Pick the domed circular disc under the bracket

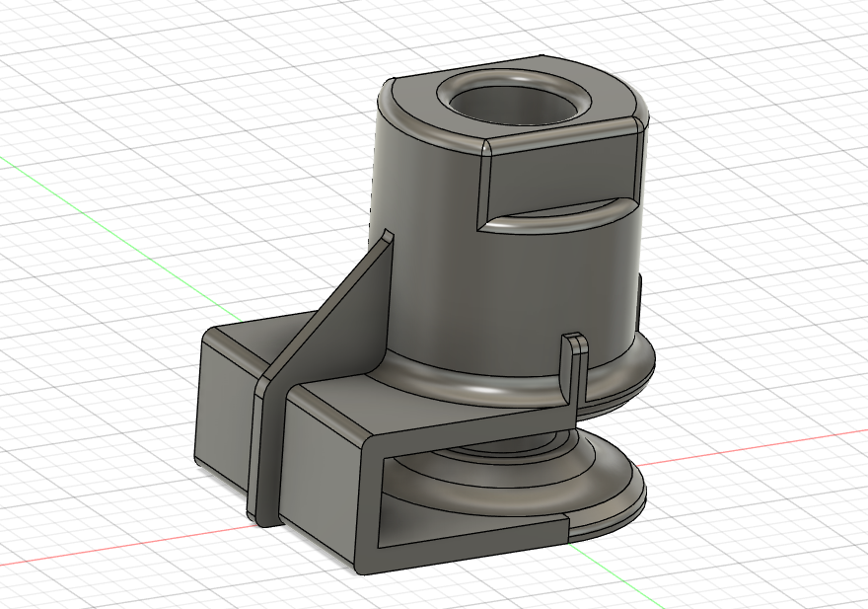pyautogui.click(x=515, y=482)
